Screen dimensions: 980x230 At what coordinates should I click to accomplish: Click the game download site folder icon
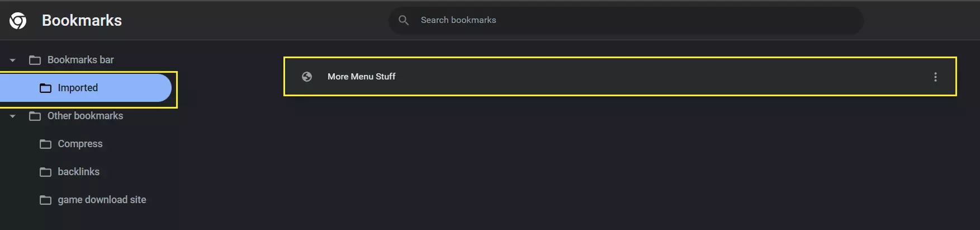pyautogui.click(x=45, y=200)
